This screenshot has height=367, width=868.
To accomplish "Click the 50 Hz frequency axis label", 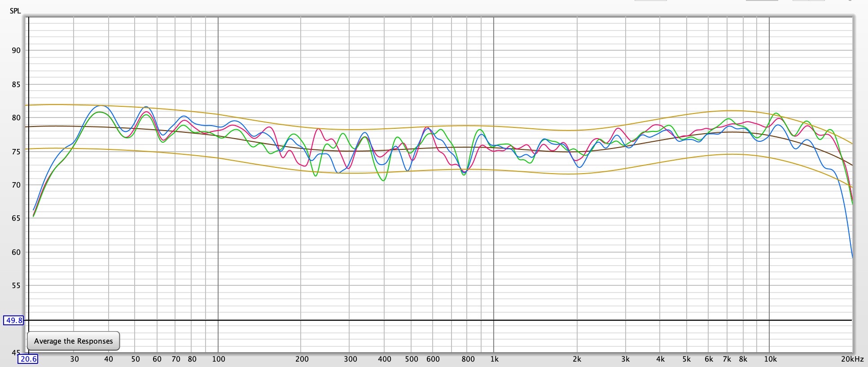I will click(x=136, y=359).
